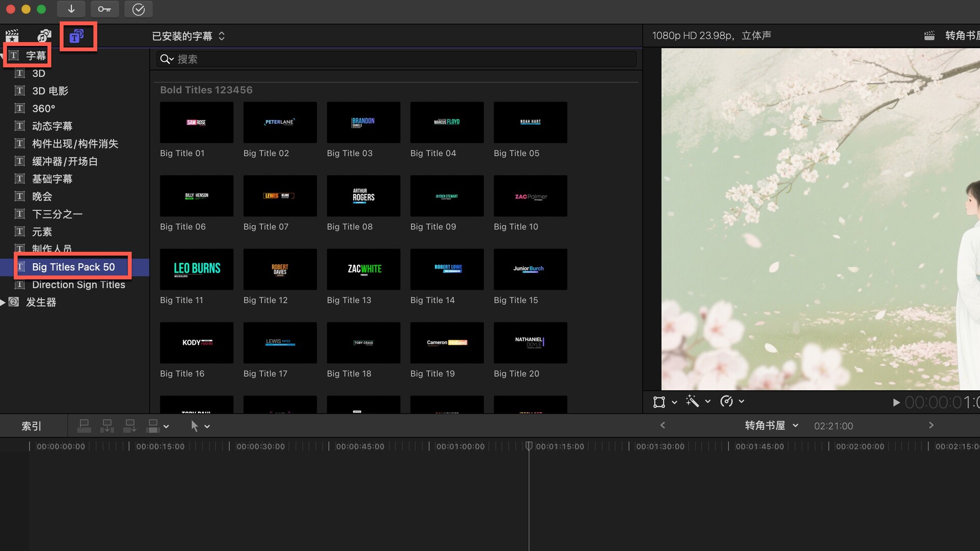Select the Big Title 05 thumbnail
980x551 pixels.
point(530,122)
